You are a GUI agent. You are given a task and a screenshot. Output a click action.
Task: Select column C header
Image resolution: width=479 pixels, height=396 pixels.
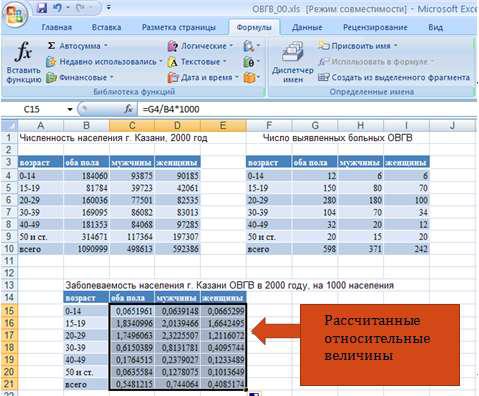(132, 125)
